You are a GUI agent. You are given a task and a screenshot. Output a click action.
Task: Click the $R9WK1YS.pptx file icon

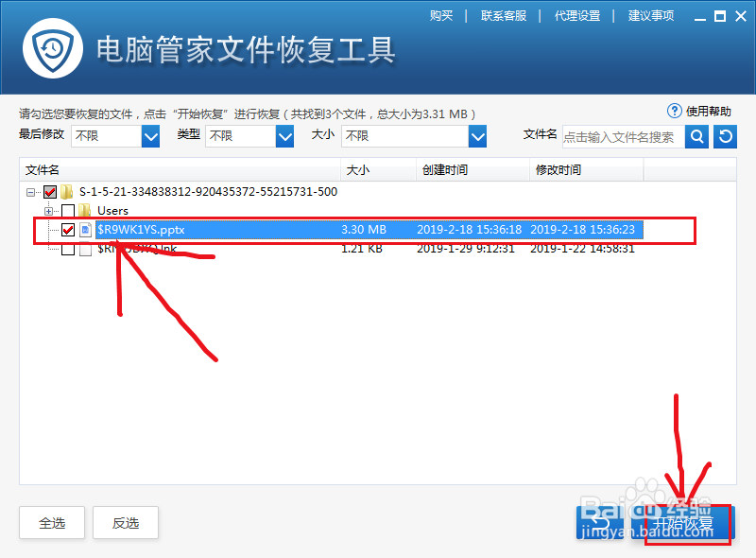(x=83, y=229)
